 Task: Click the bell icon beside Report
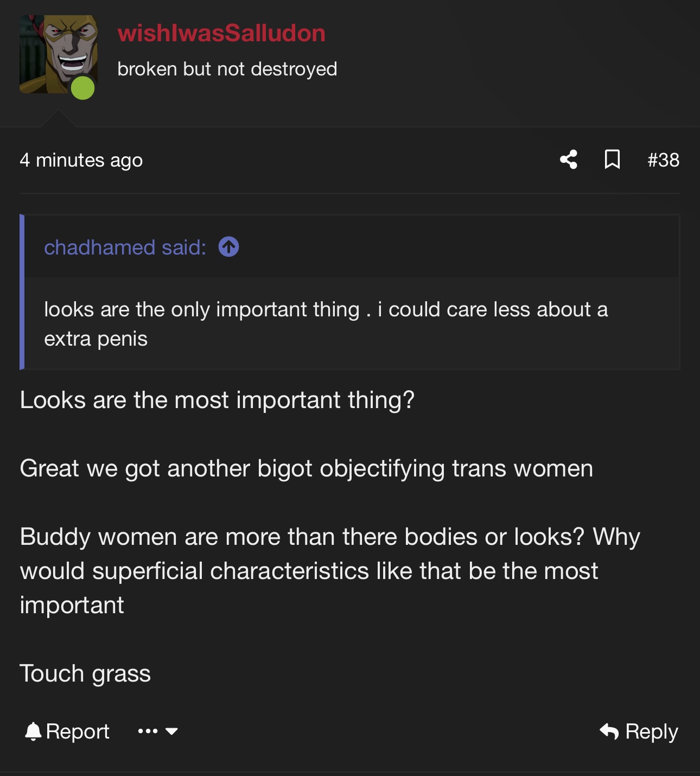[33, 732]
